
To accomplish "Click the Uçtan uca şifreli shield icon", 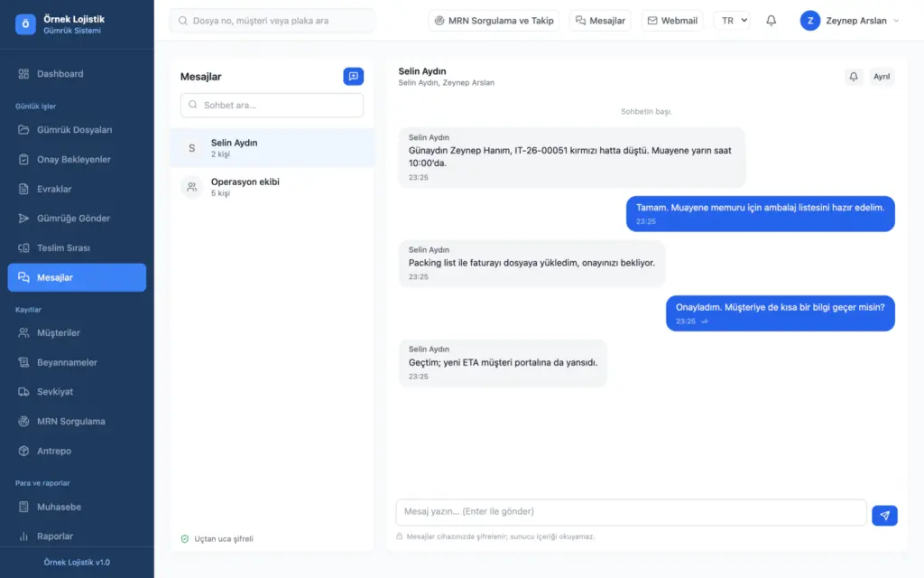I will click(184, 538).
